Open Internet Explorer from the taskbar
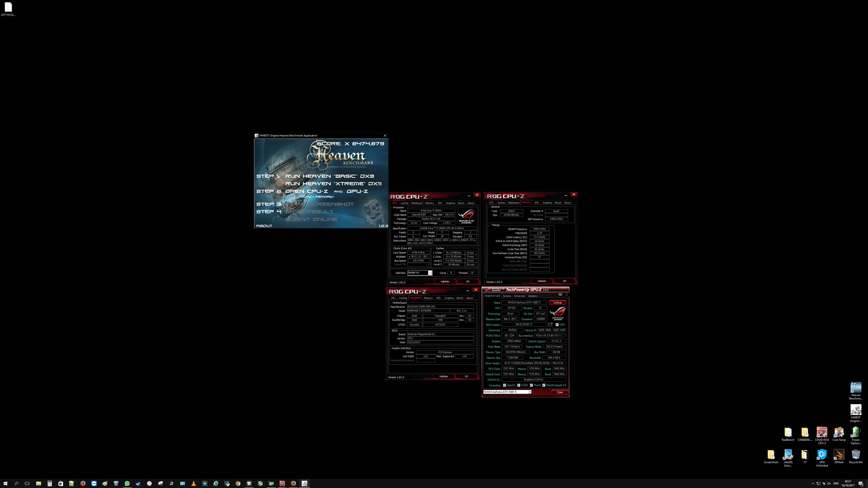This screenshot has width=868, height=488. pos(216,483)
